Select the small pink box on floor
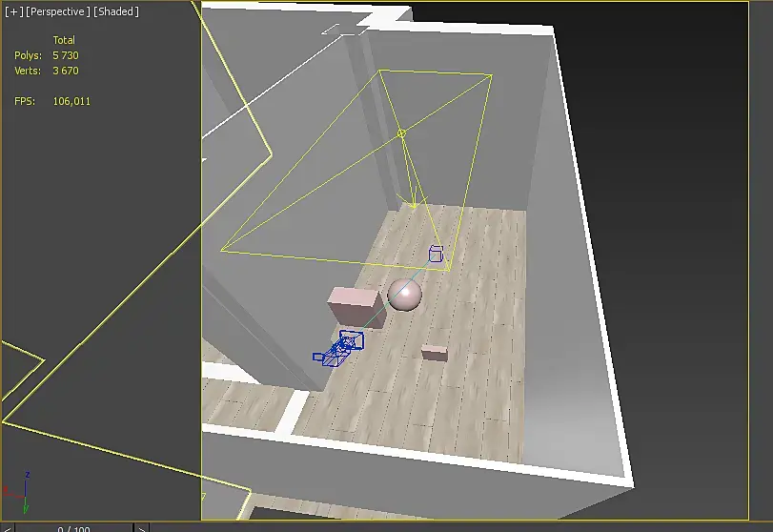 [435, 353]
